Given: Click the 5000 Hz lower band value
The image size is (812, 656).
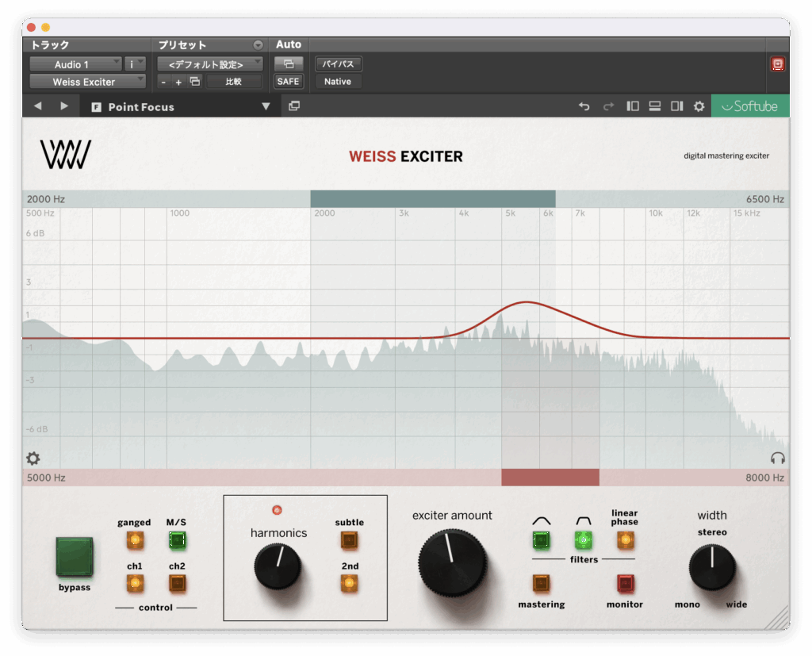Looking at the screenshot, I should 46,478.
